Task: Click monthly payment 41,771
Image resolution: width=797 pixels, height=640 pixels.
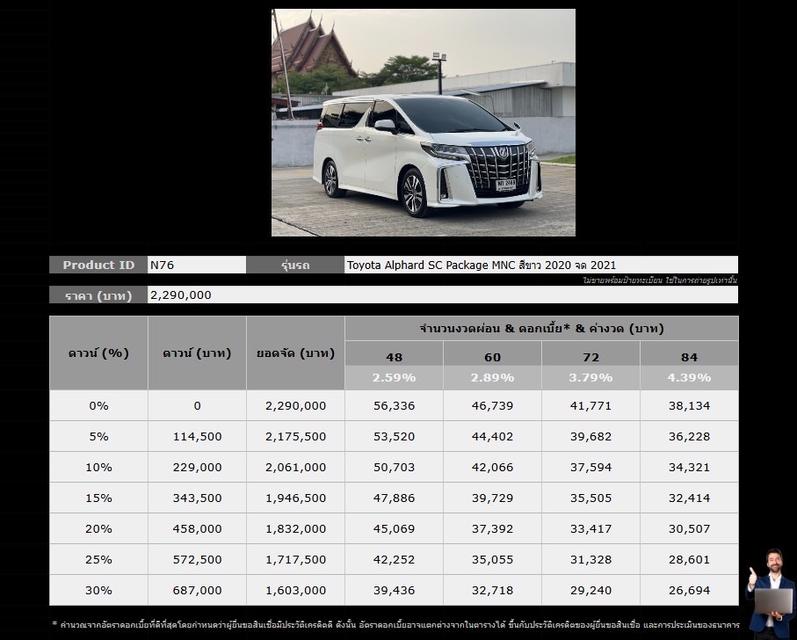Action: click(x=591, y=406)
